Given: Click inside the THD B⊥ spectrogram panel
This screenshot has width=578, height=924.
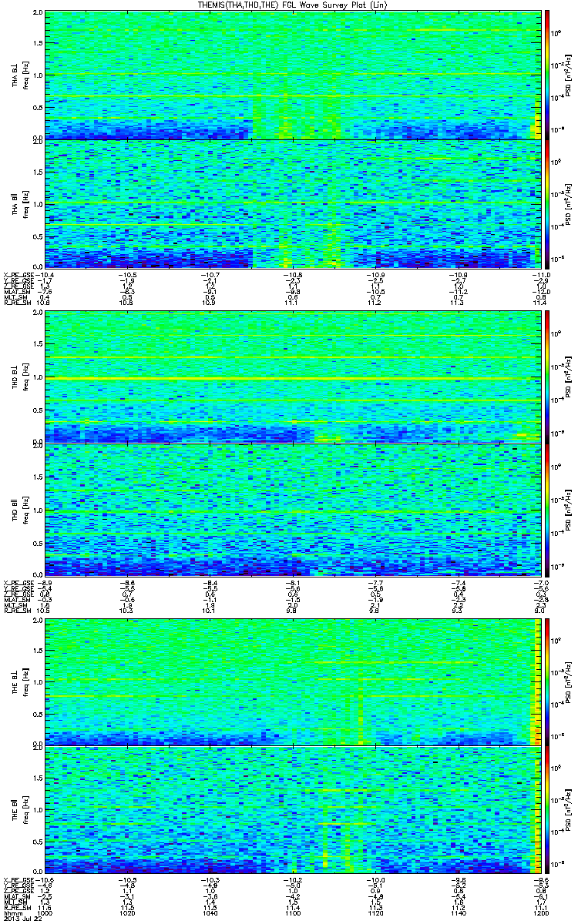Looking at the screenshot, I should coord(294,377).
